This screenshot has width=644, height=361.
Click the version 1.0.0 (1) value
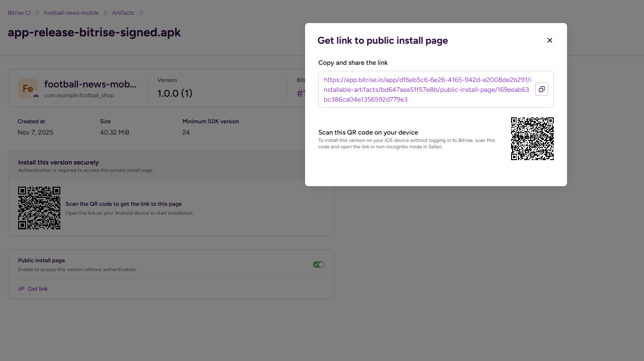coord(175,93)
